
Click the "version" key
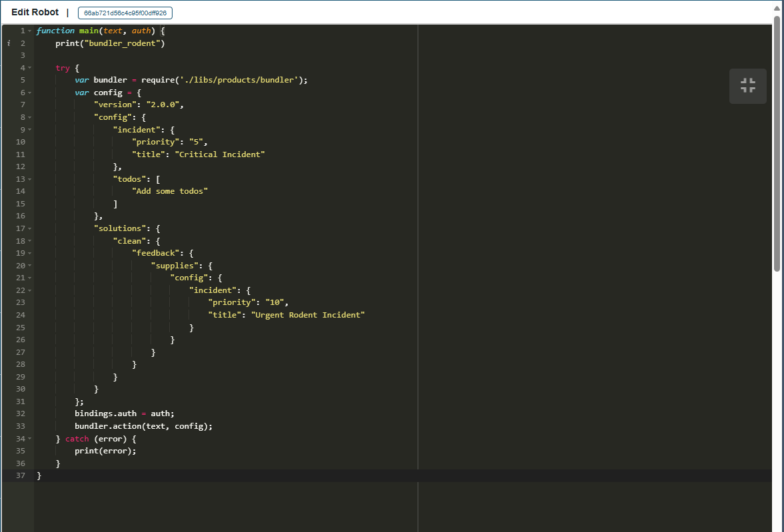pyautogui.click(x=115, y=105)
